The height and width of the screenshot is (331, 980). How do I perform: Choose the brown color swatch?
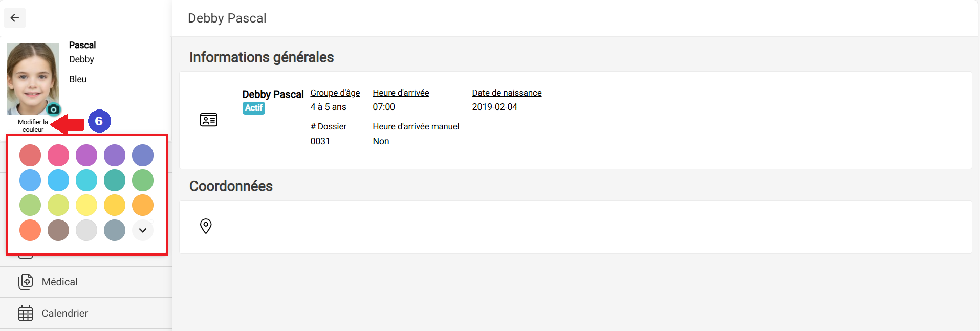click(58, 230)
